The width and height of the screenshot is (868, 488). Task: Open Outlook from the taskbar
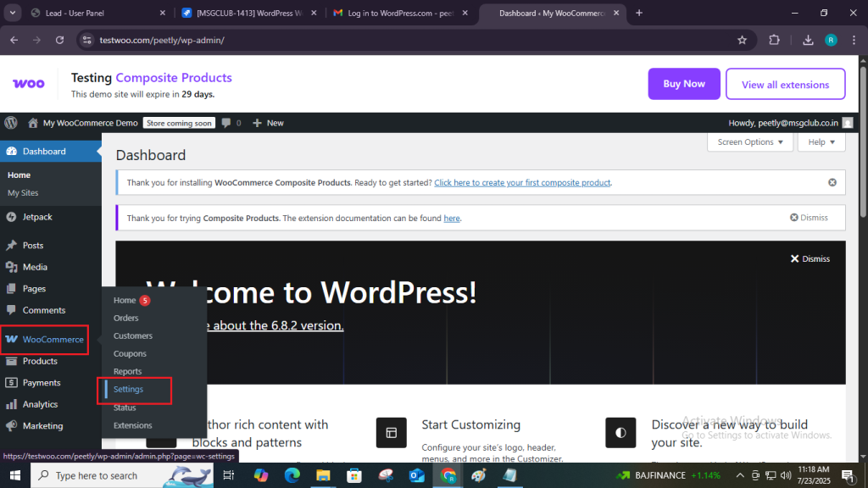pyautogui.click(x=416, y=475)
